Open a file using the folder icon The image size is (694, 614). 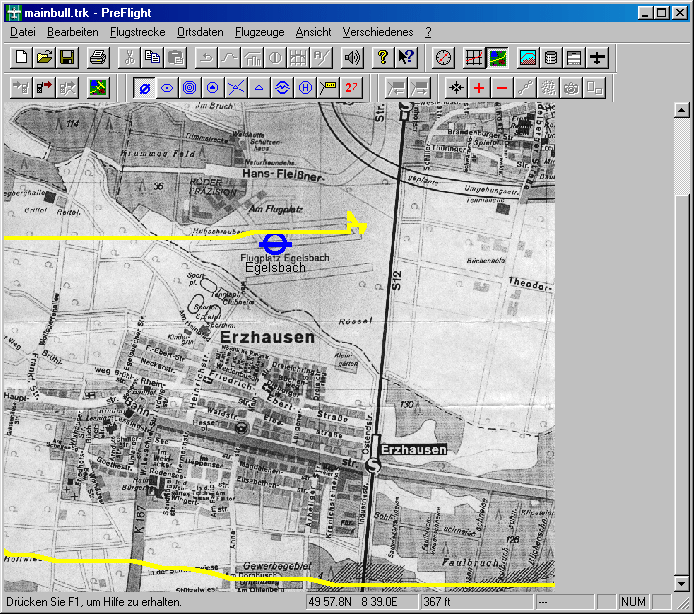pos(44,57)
